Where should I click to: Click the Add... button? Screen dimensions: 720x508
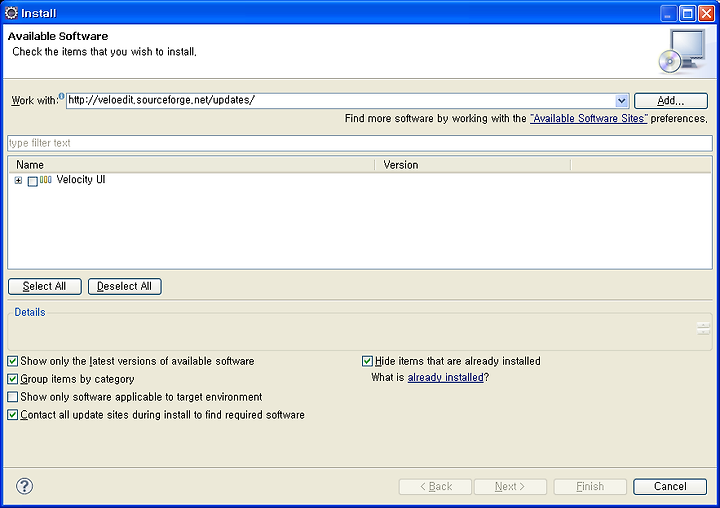coord(671,101)
